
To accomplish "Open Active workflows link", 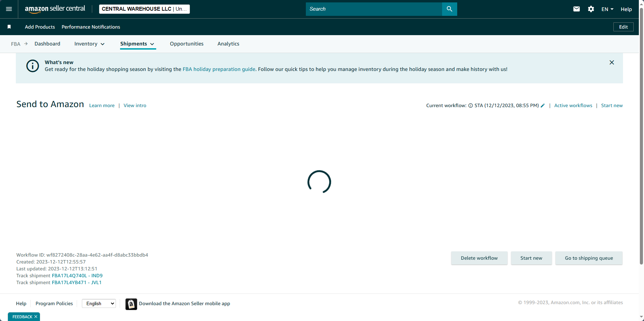I will [573, 106].
